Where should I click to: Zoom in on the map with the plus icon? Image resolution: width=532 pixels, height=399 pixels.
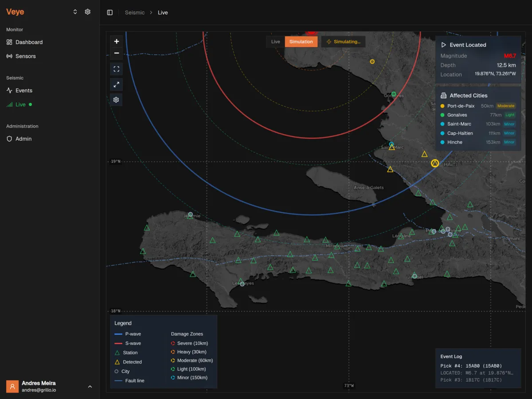pos(116,41)
